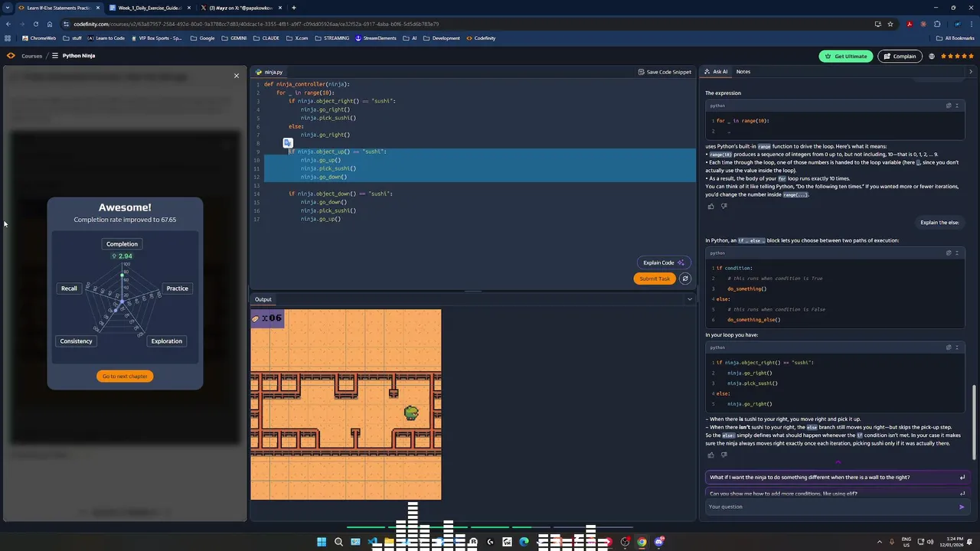Copy the if condition code block

(x=949, y=253)
